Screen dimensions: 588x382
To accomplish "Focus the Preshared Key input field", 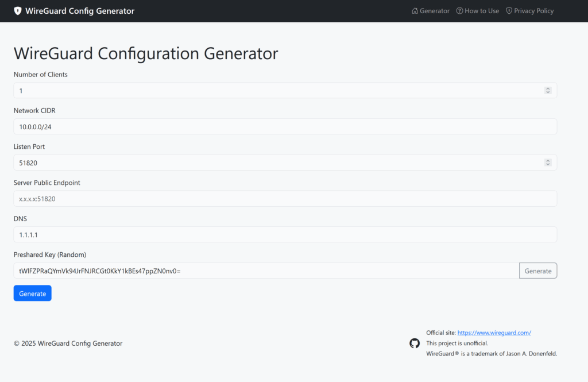I will 266,271.
